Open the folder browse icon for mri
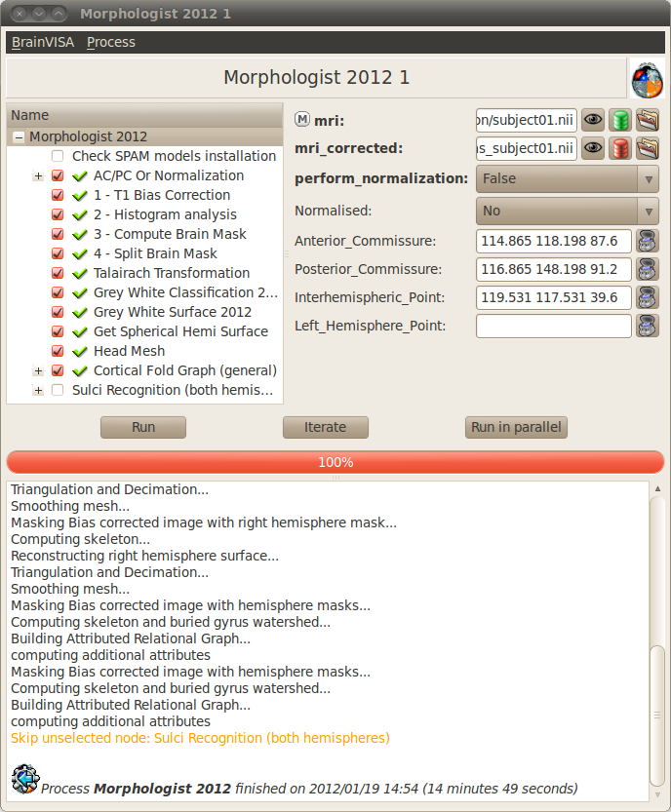 tap(647, 120)
